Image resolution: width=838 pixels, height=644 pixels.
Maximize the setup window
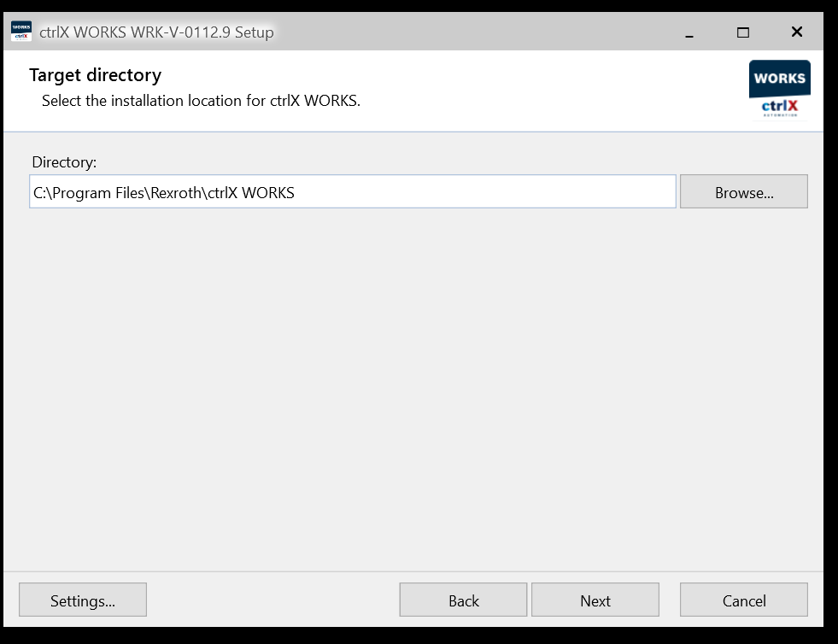[x=743, y=32]
